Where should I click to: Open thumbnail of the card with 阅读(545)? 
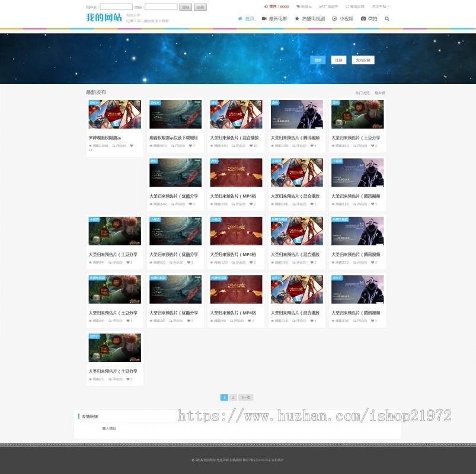pos(236,114)
